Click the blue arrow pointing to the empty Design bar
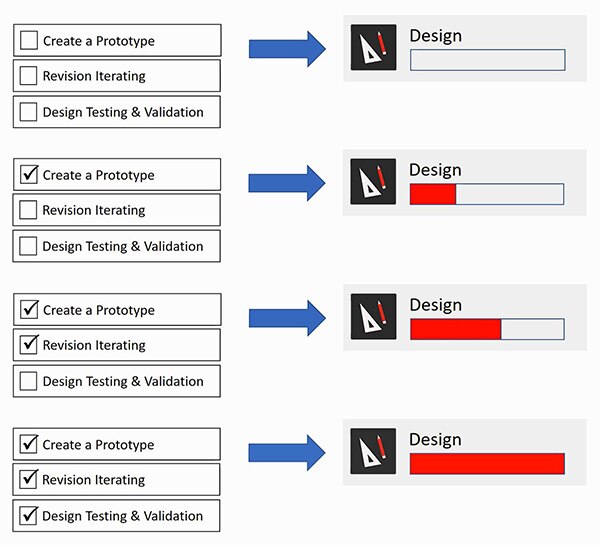Screen dimensions: 600x545 coord(287,47)
